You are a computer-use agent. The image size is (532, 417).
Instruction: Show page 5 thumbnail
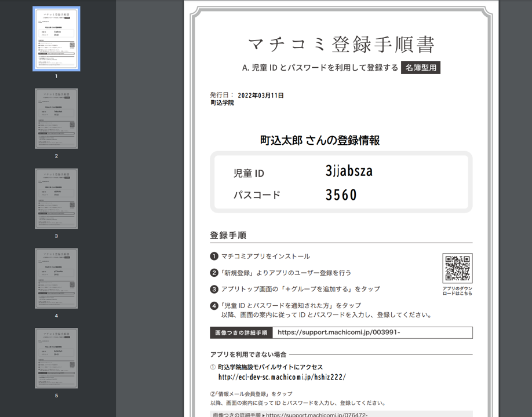coord(56,358)
